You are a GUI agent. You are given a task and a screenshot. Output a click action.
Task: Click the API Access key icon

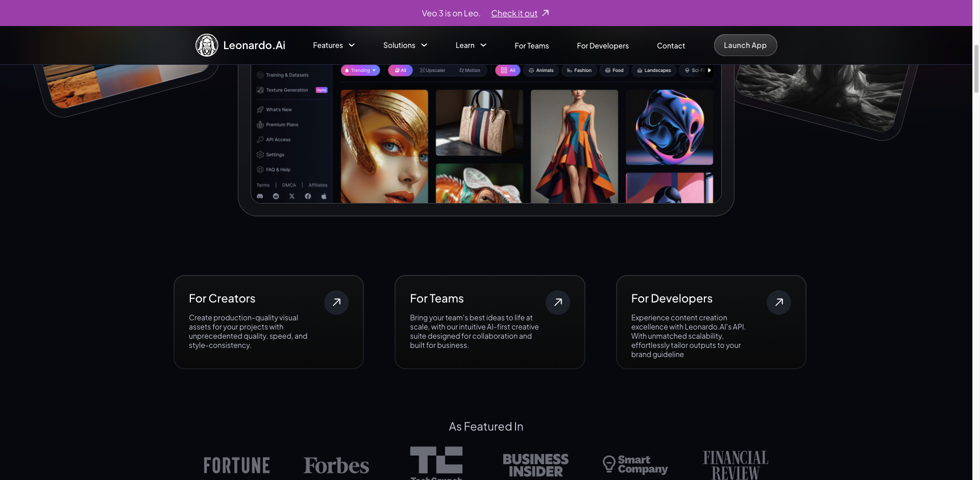click(x=260, y=139)
